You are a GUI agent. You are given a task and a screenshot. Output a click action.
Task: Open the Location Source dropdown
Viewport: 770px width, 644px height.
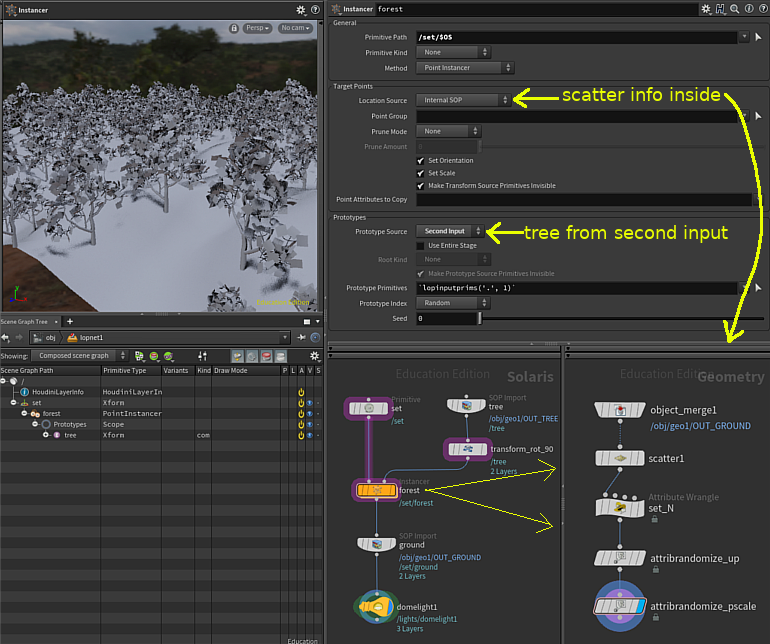[464, 100]
